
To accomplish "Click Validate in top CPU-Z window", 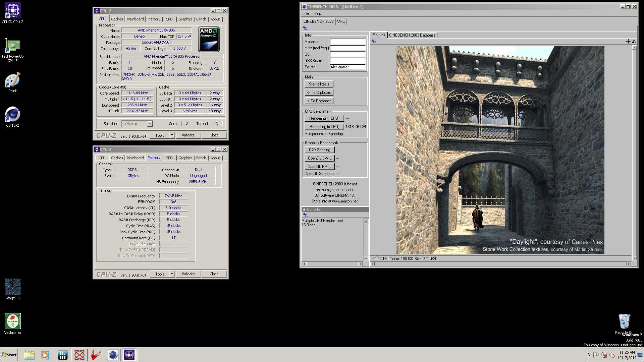I will click(188, 135).
